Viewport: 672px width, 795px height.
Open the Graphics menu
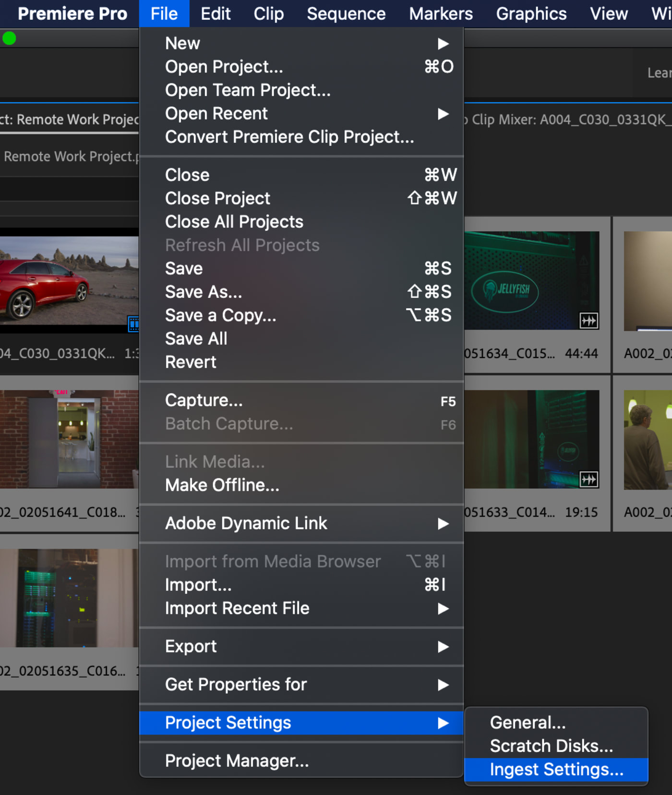click(531, 13)
